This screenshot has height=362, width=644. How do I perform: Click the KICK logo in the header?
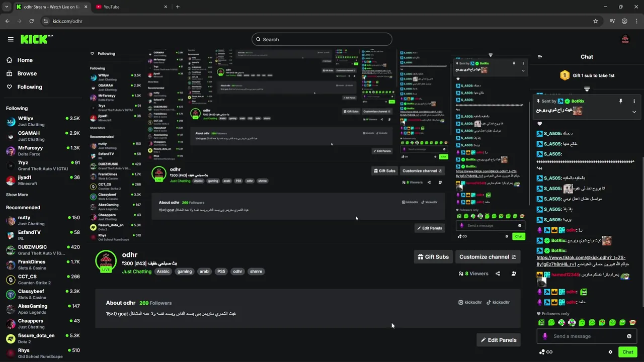[x=37, y=39]
